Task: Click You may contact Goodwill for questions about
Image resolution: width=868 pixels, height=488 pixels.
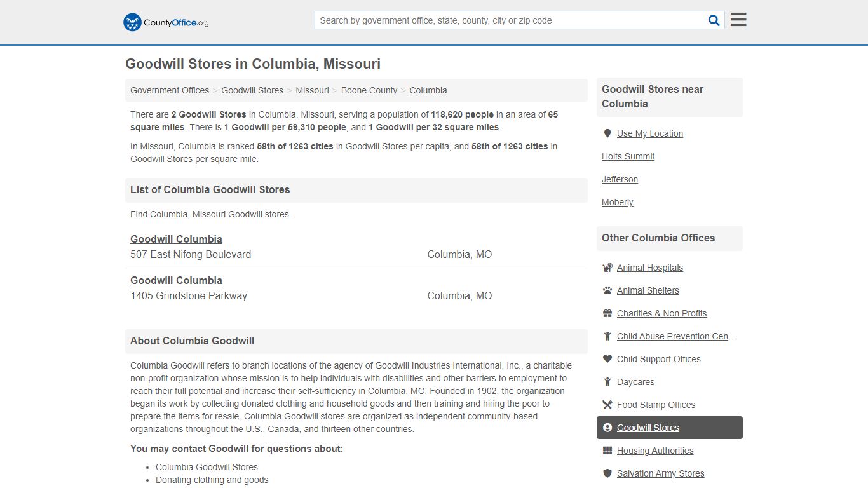Action: pyautogui.click(x=236, y=449)
